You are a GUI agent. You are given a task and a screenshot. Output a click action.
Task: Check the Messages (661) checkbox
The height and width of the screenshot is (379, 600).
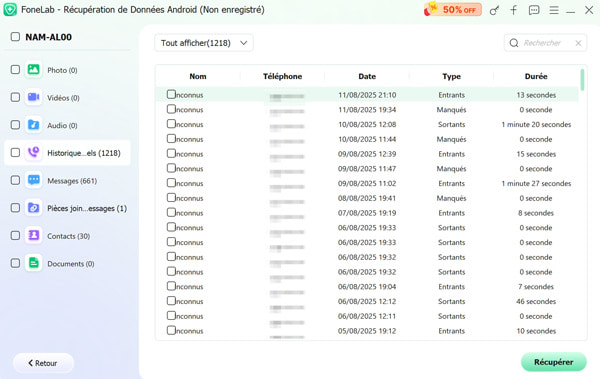15,180
